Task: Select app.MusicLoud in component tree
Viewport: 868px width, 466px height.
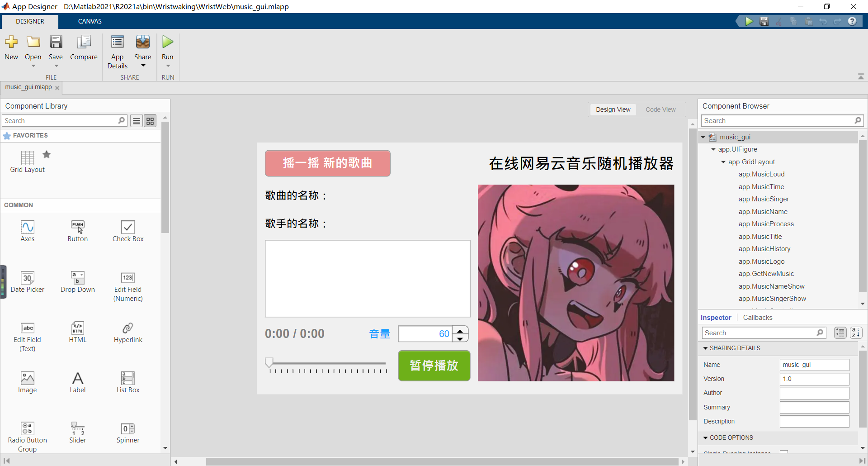Action: [761, 174]
